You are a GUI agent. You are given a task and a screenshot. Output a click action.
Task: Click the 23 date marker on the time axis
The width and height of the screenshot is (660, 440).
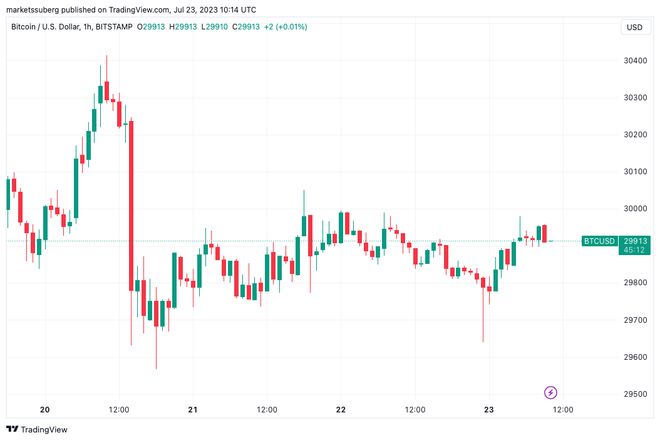tap(489, 410)
